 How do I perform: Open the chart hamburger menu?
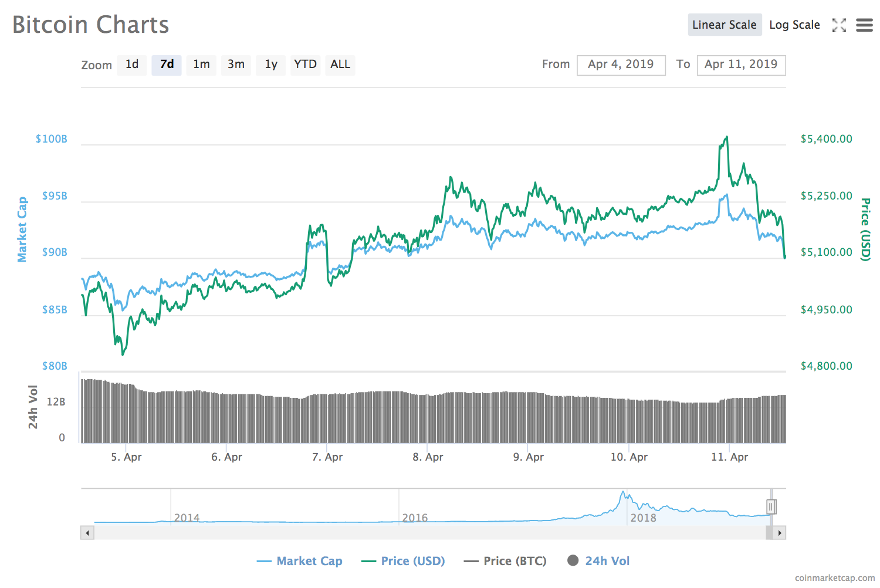[x=864, y=25]
